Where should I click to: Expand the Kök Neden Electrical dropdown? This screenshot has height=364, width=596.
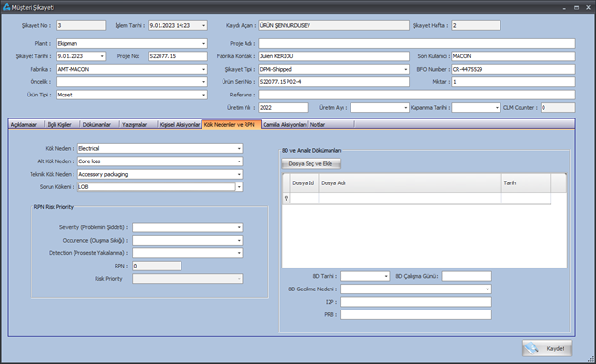click(x=239, y=149)
